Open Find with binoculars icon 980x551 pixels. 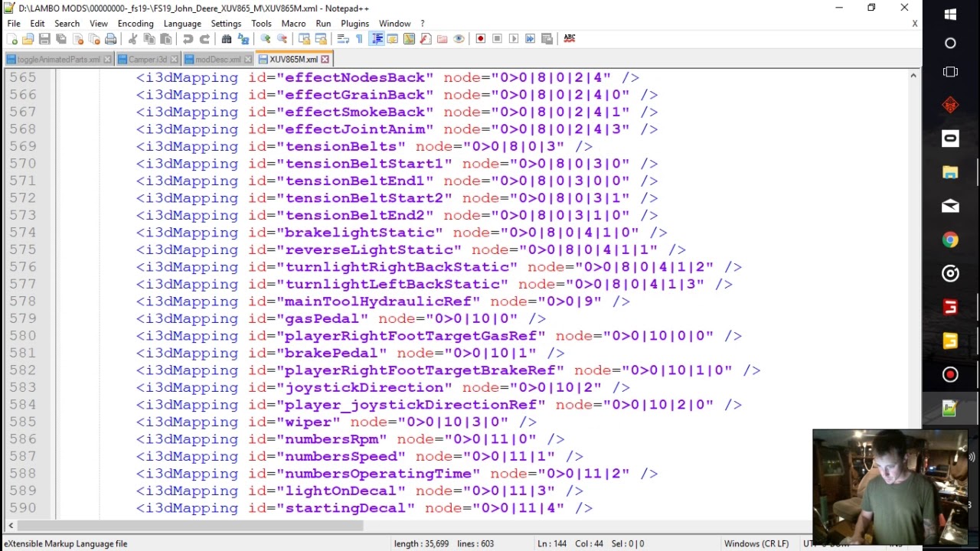coord(226,38)
